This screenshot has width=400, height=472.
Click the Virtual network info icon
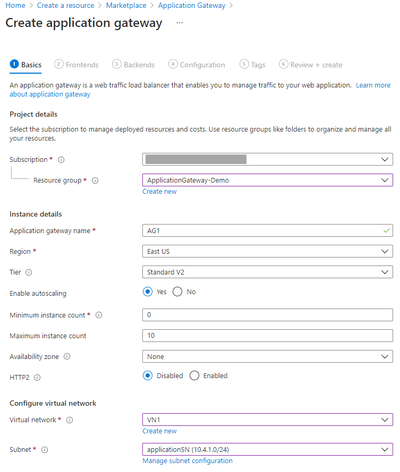69,420
